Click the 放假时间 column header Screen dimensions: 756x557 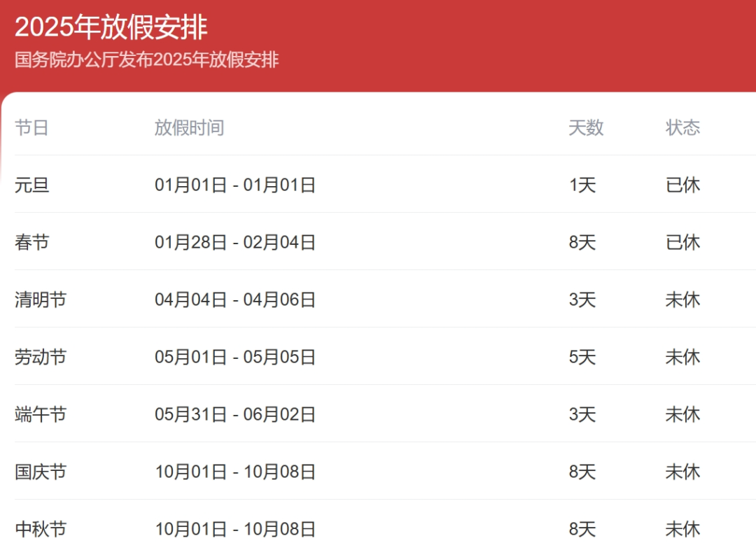(189, 127)
